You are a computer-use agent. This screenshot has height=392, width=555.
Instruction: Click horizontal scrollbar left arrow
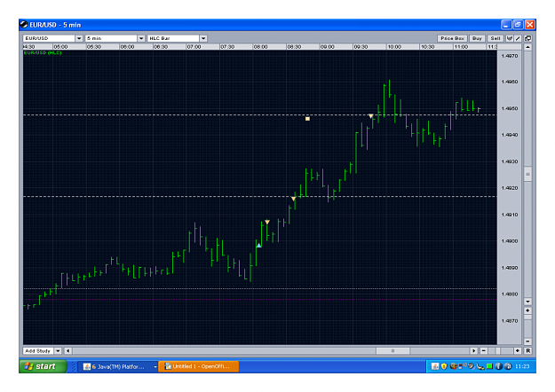pyautogui.click(x=68, y=350)
